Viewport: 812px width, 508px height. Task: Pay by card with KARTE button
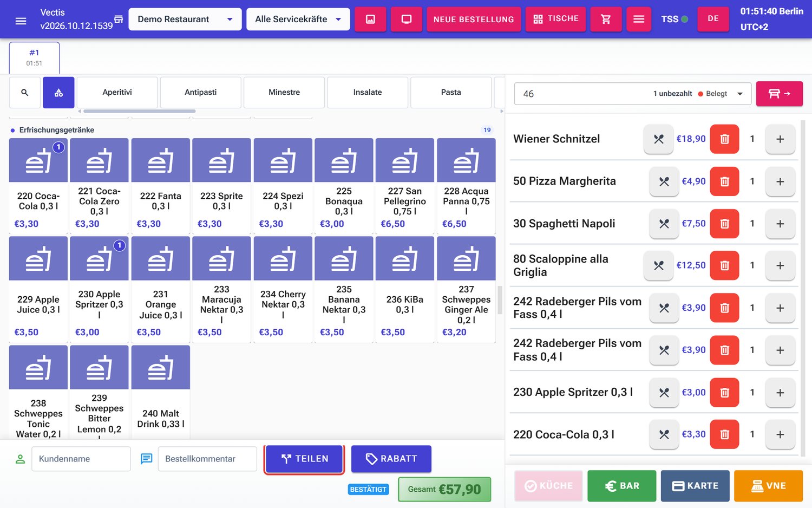point(695,486)
